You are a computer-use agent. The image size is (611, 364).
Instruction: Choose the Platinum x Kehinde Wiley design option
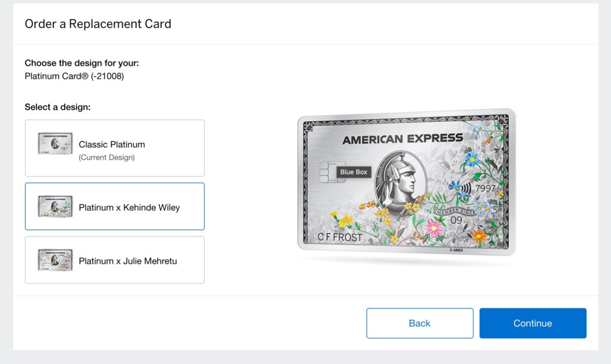115,206
